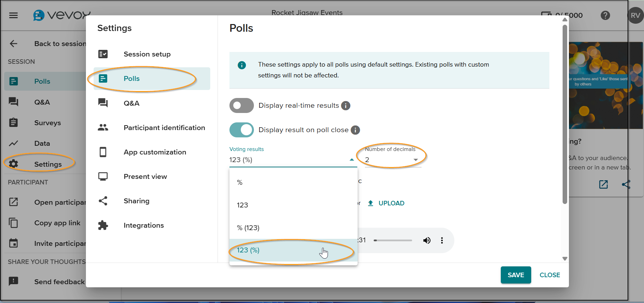Viewport: 644px width, 303px height.
Task: Click info icon beside Display result on poll close
Action: coord(355,130)
